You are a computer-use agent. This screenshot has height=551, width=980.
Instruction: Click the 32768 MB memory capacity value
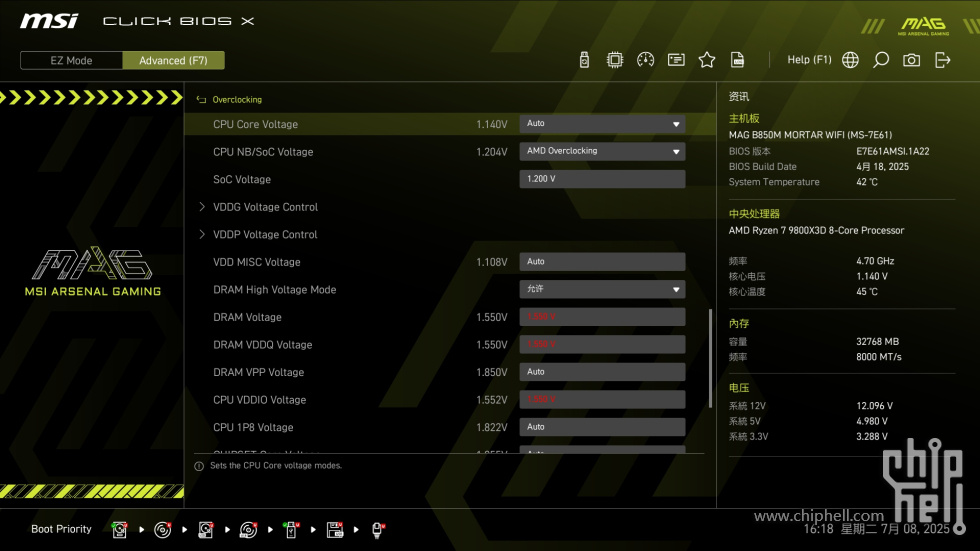click(878, 342)
